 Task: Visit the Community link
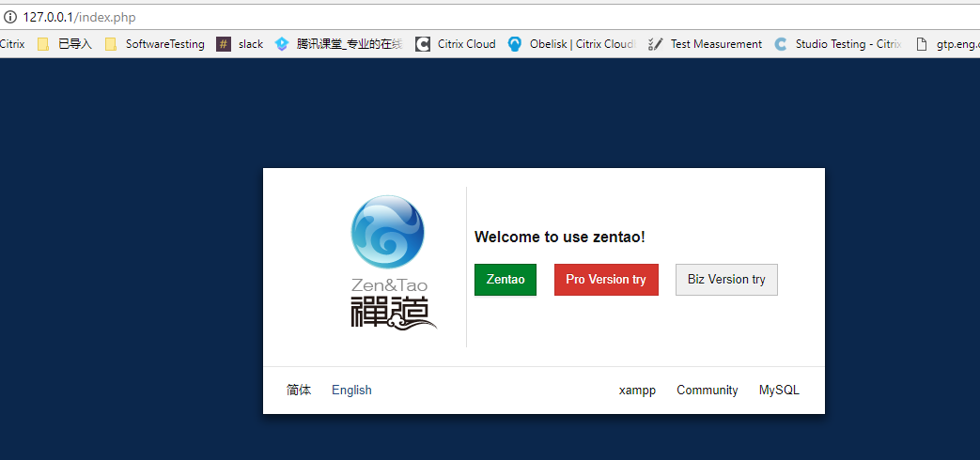click(x=707, y=391)
